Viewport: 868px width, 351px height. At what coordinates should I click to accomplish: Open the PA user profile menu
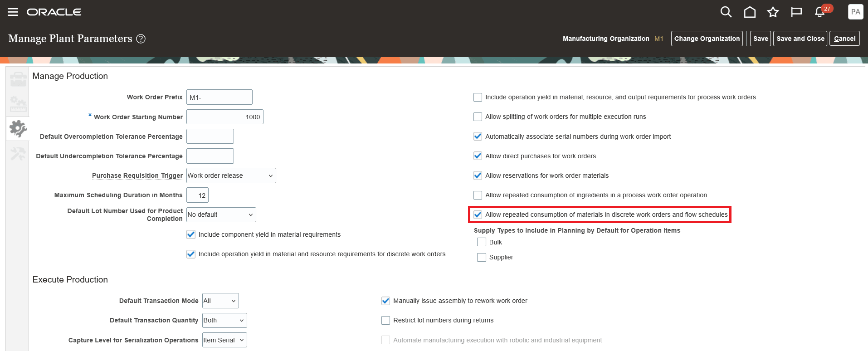[x=855, y=12]
